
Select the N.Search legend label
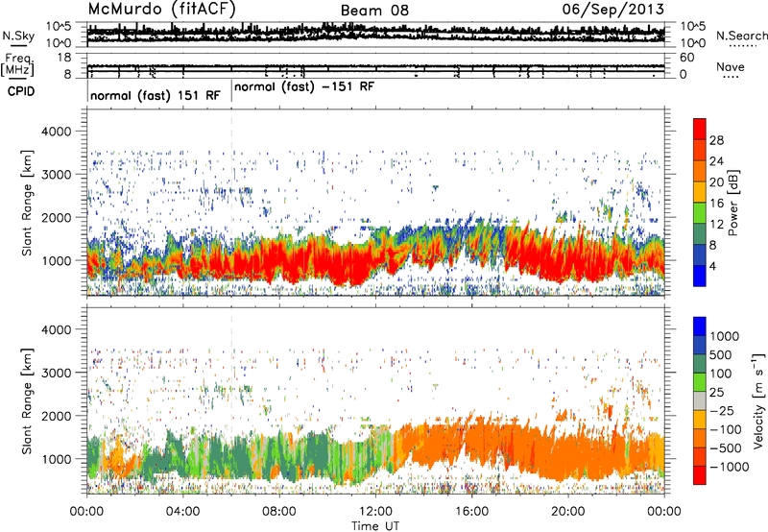(x=742, y=36)
